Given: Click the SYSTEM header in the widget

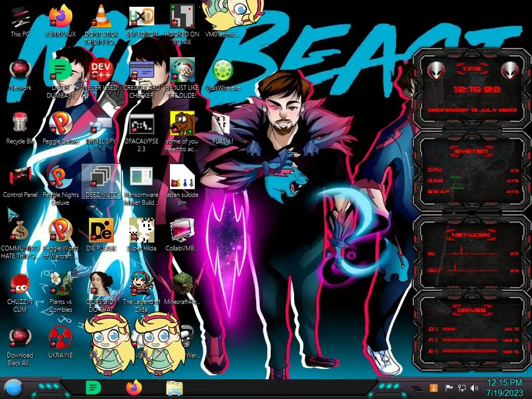Looking at the screenshot, I should coord(472,151).
